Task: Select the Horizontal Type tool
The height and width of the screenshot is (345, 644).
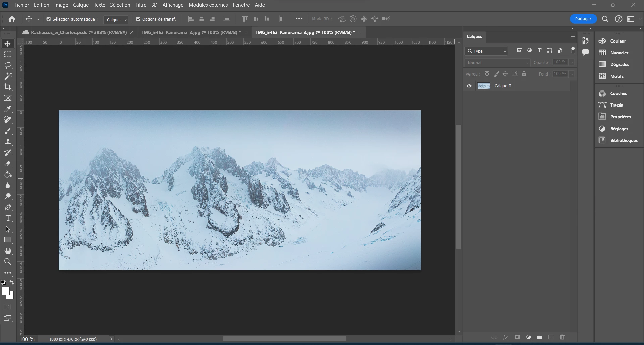Action: point(8,218)
